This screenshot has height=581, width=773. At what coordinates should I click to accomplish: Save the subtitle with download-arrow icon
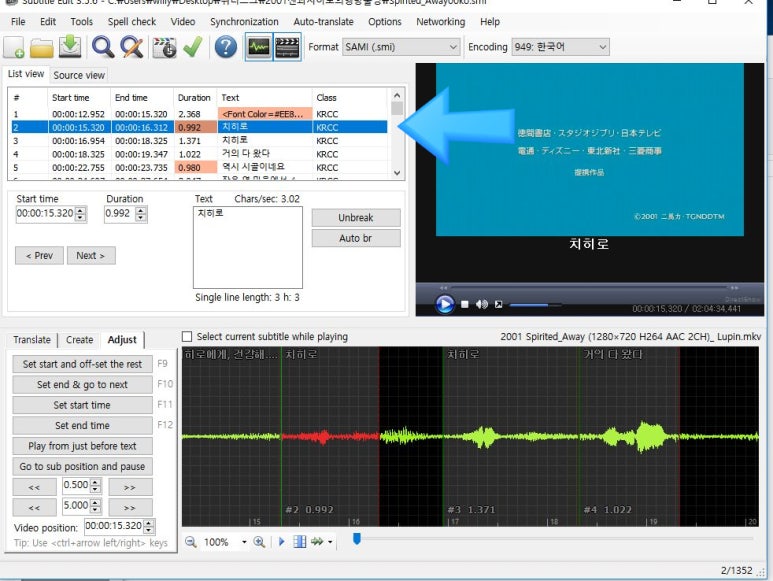tap(70, 47)
